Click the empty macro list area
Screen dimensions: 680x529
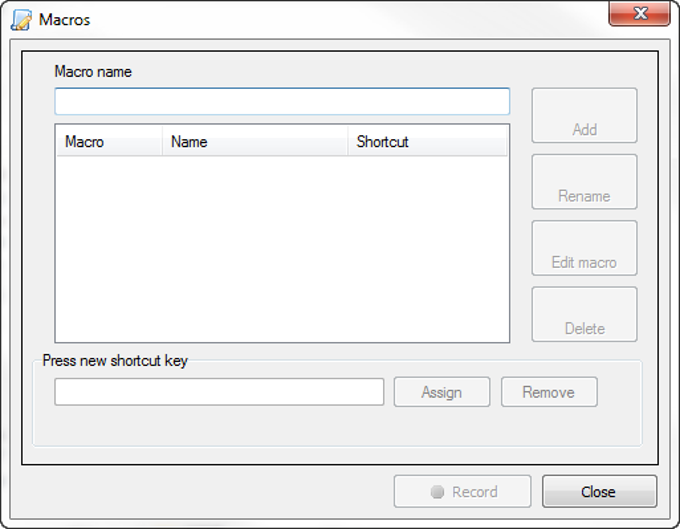pos(282,249)
